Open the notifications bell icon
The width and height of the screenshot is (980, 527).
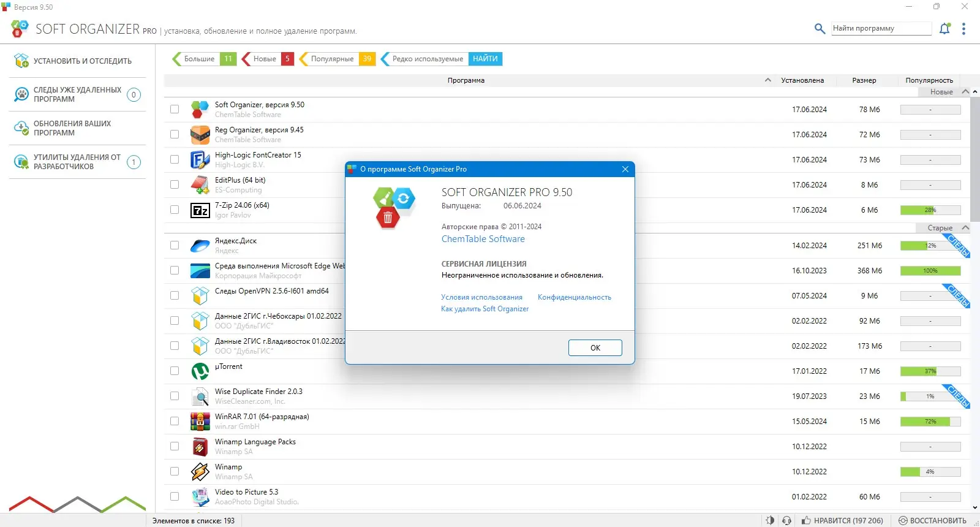pyautogui.click(x=944, y=28)
